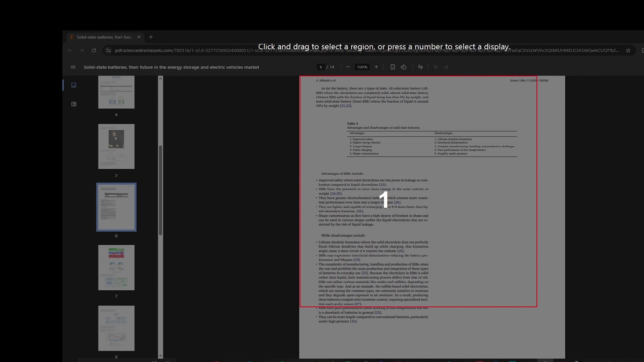Zoom in with the plus button
644x362 pixels.
point(376,67)
